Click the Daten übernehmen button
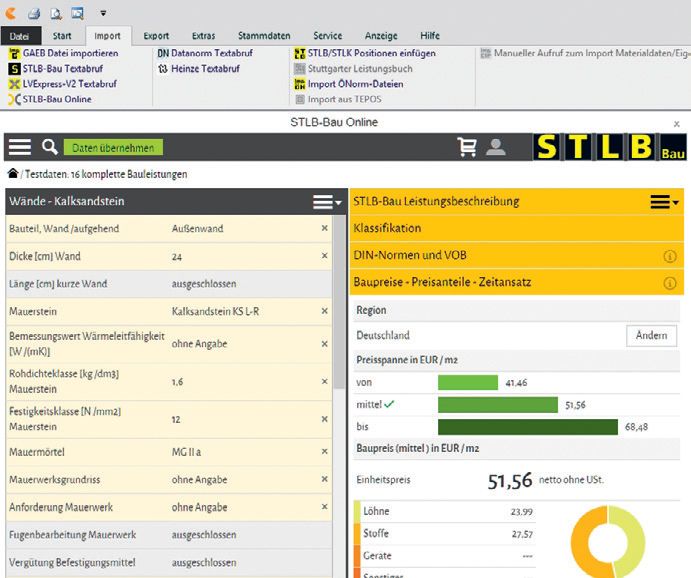The height and width of the screenshot is (578, 691). 113,148
